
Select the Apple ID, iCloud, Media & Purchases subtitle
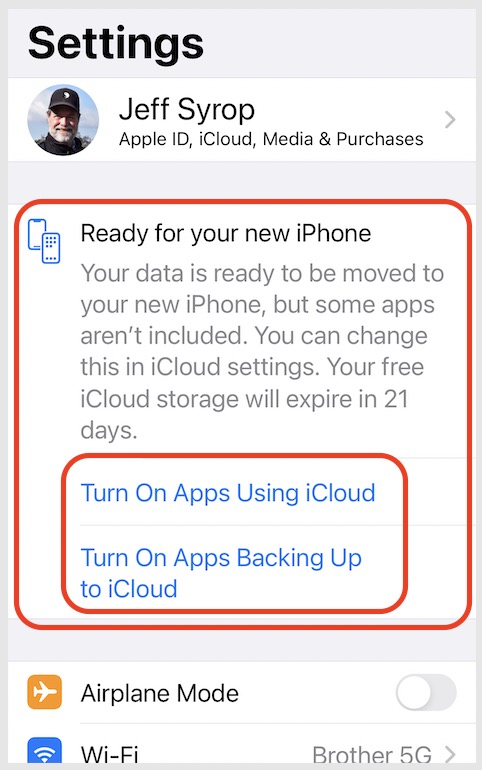(271, 139)
